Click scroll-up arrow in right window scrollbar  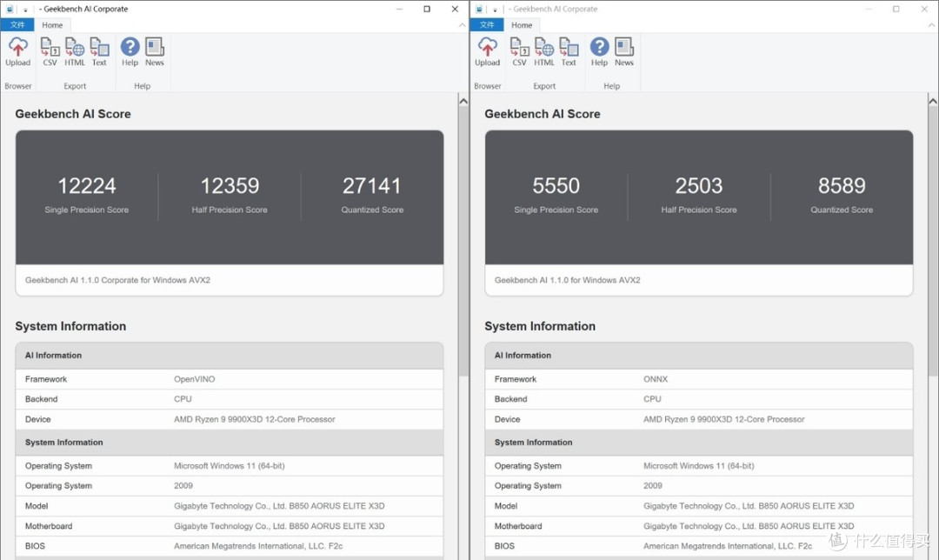click(933, 101)
